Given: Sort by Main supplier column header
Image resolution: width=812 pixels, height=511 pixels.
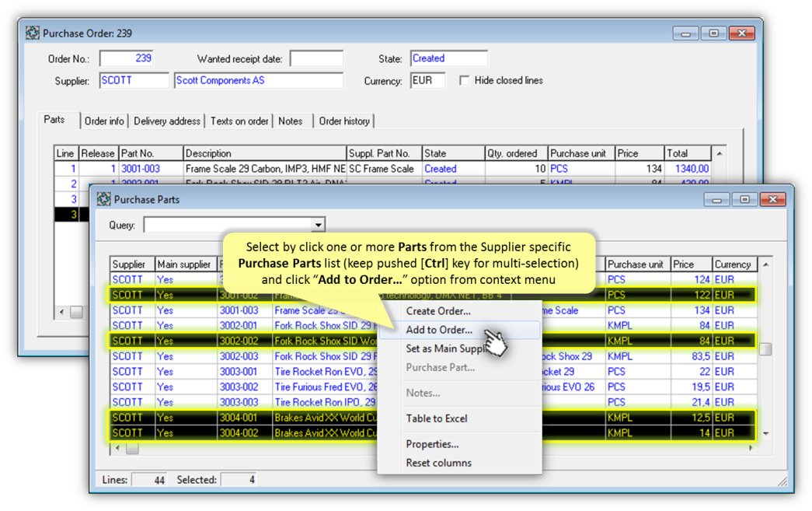Looking at the screenshot, I should [186, 264].
